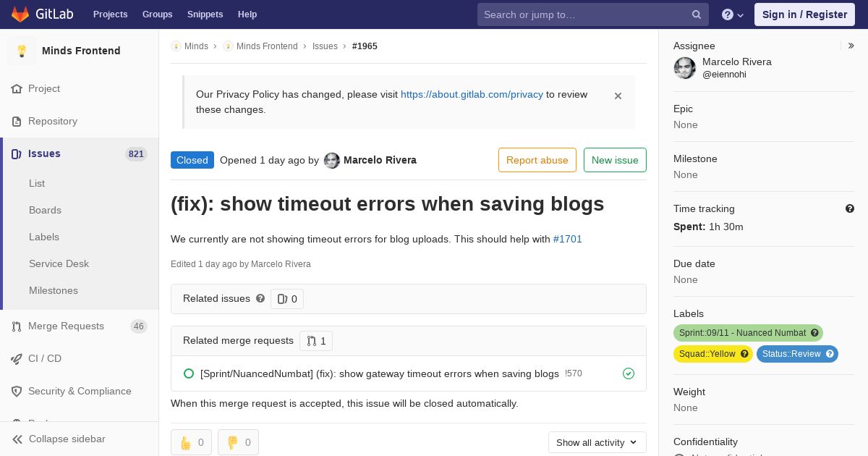The height and width of the screenshot is (456, 868).
Task: Click the Spent: 1h 30m value
Action: click(708, 227)
